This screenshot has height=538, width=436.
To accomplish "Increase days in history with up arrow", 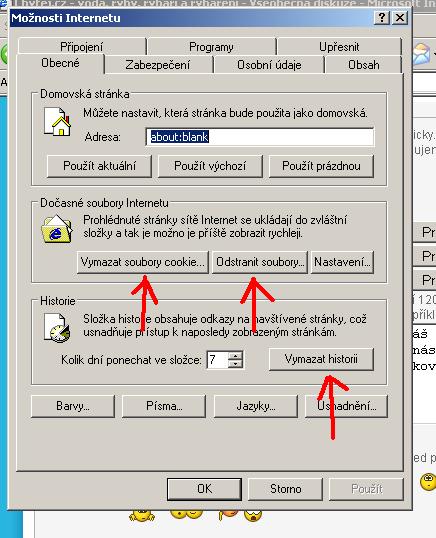I will coord(235,355).
